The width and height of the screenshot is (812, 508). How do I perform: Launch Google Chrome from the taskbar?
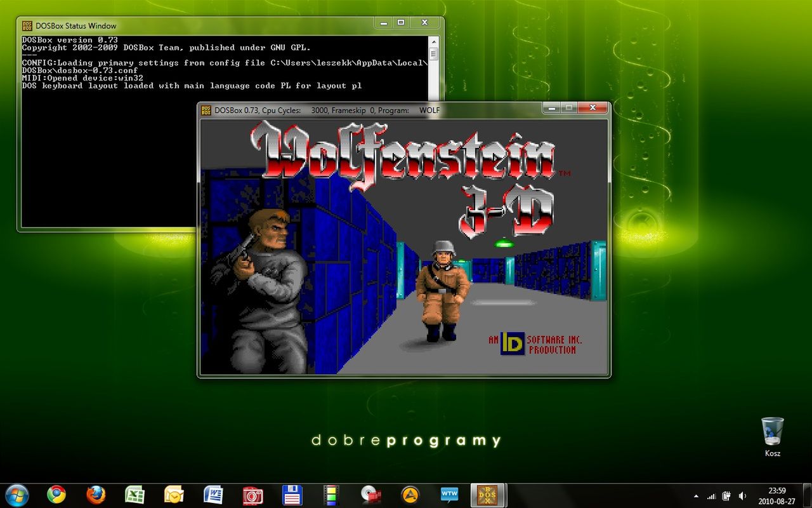(56, 495)
